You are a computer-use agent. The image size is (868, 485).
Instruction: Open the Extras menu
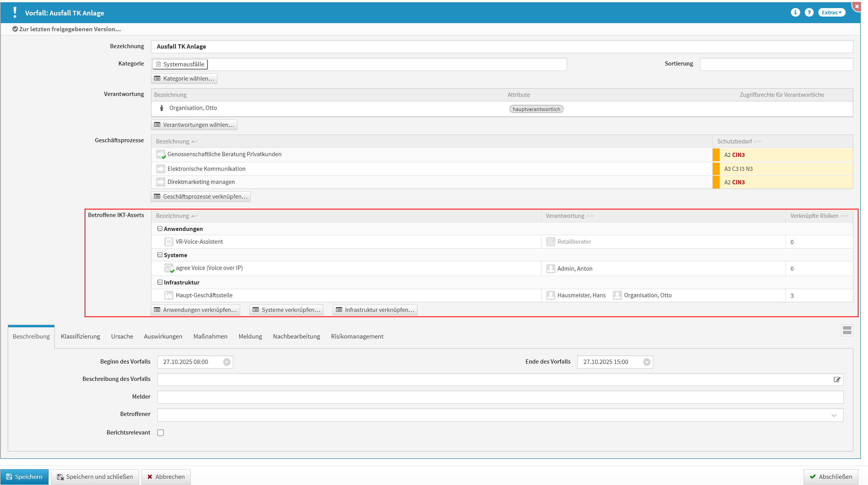coord(831,12)
